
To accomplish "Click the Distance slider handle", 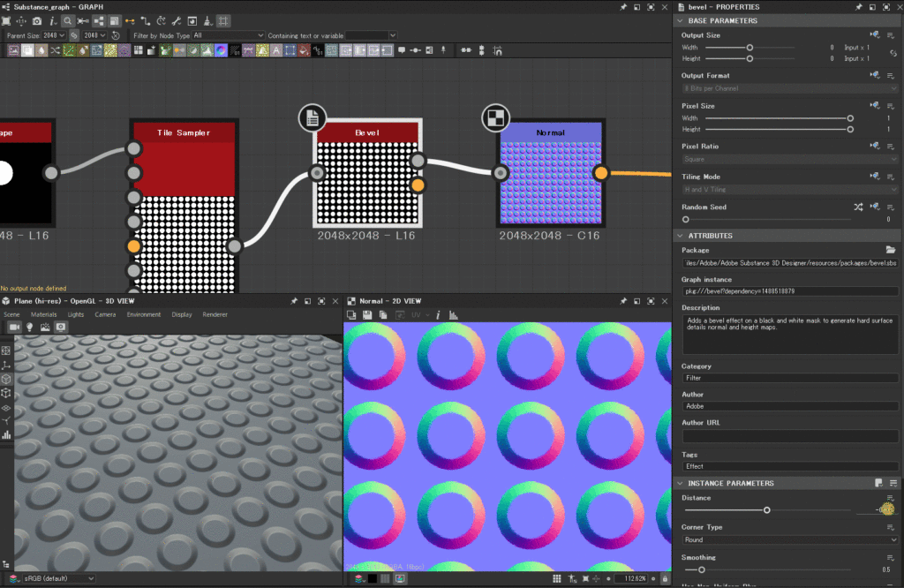I will (x=767, y=510).
